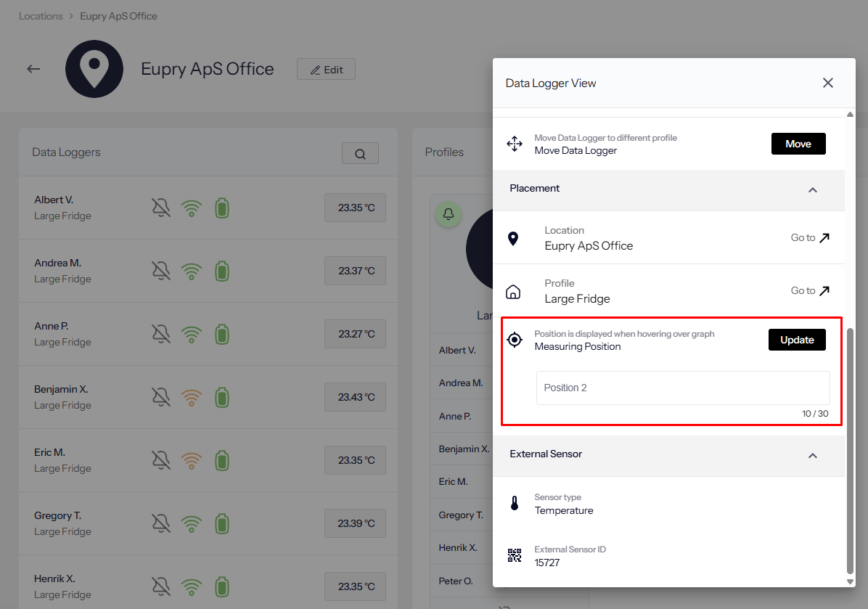Click muted bell icon for Albert V.
868x609 pixels.
tap(161, 208)
